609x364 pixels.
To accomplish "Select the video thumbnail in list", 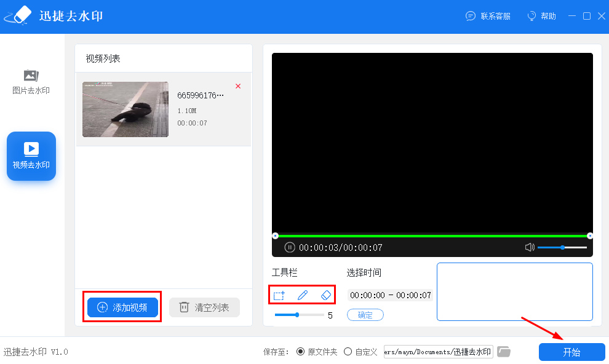I will click(125, 109).
